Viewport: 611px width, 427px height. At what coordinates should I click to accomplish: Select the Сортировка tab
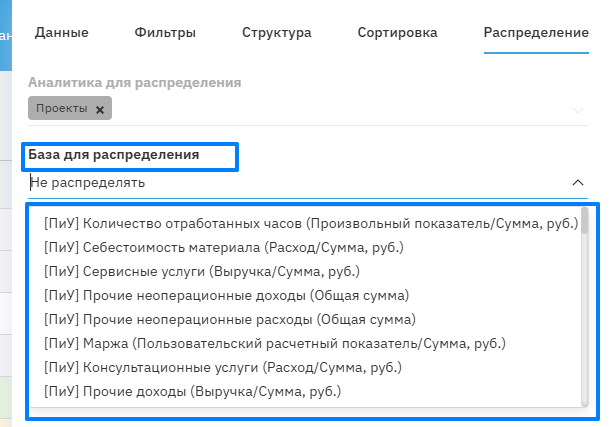click(x=397, y=33)
